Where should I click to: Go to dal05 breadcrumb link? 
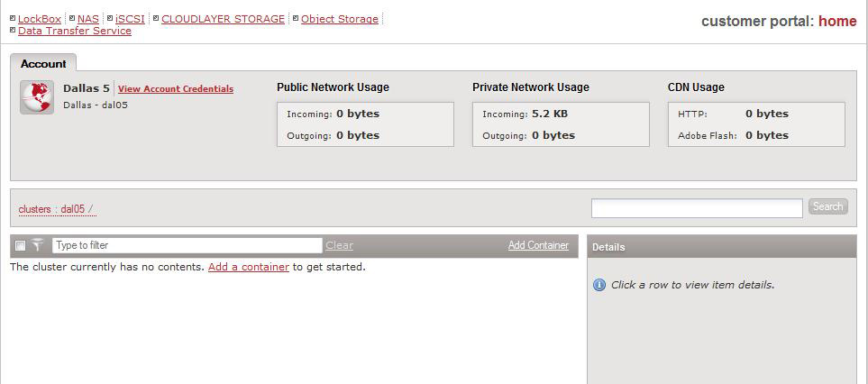point(72,210)
